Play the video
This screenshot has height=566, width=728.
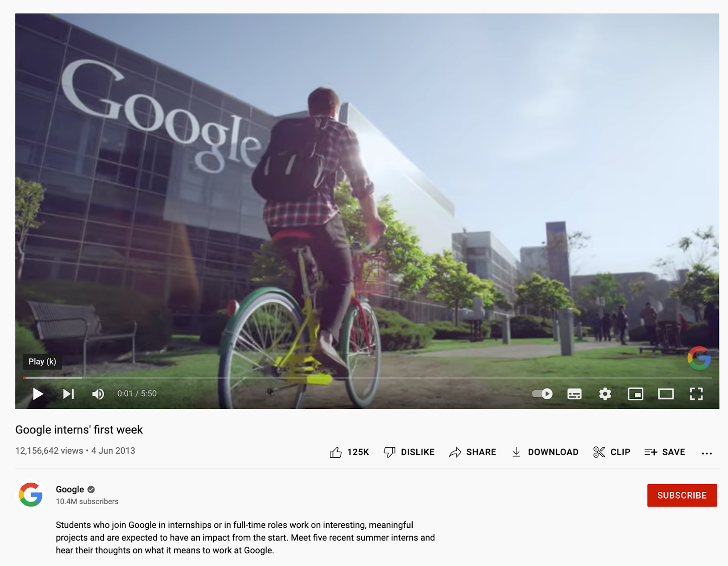38,394
